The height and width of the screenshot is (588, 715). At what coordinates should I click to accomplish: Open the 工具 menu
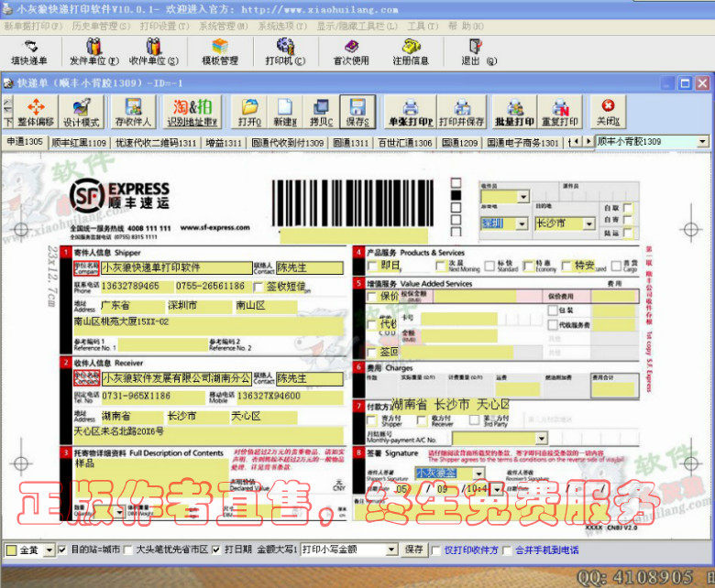click(x=423, y=26)
